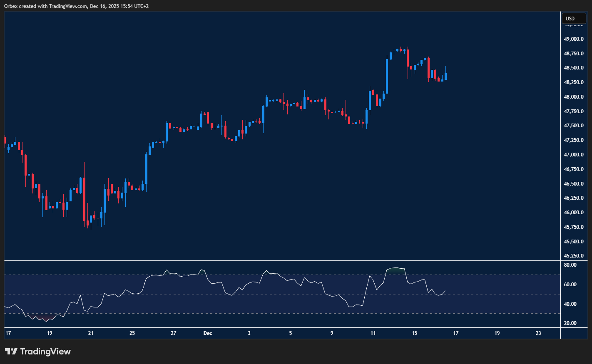Click the 23 date label on time axis
Screen dimensions: 592x364
click(x=538, y=333)
